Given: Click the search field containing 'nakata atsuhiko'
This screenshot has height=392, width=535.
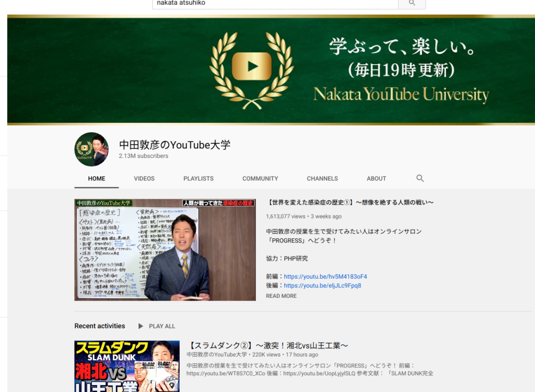Looking at the screenshot, I should (275, 4).
